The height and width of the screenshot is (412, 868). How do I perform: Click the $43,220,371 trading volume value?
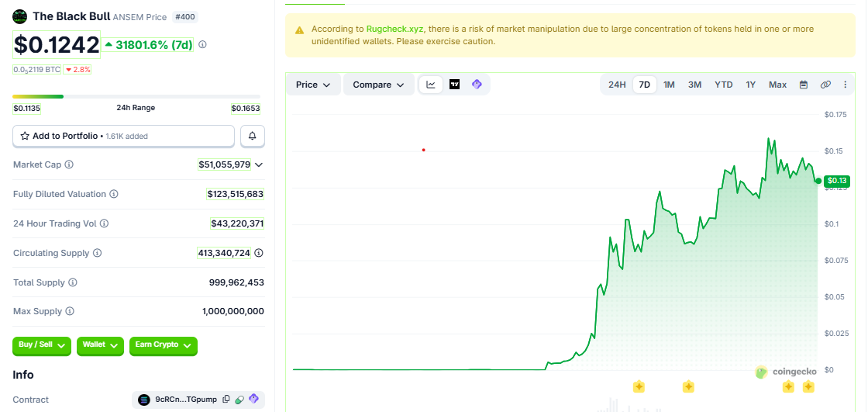pos(237,223)
